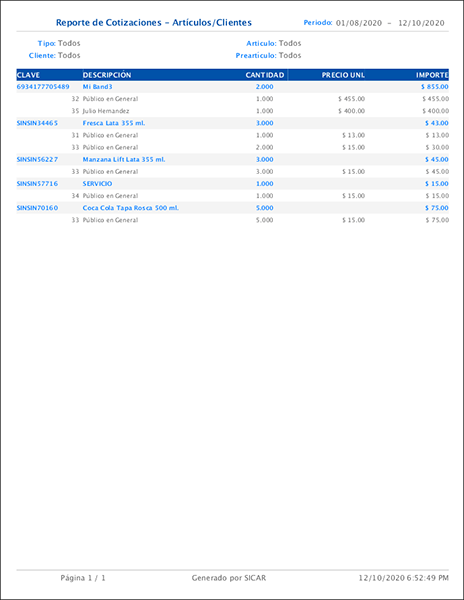This screenshot has height=600, width=464.
Task: Click the "Manzana Lift Lata 355 ml." description
Action: click(x=124, y=160)
